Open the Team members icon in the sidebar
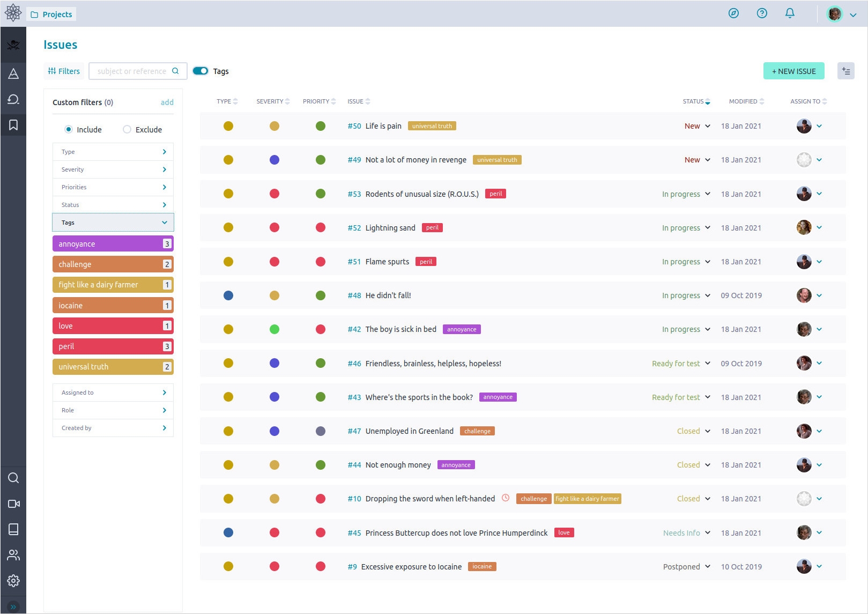 [13, 555]
